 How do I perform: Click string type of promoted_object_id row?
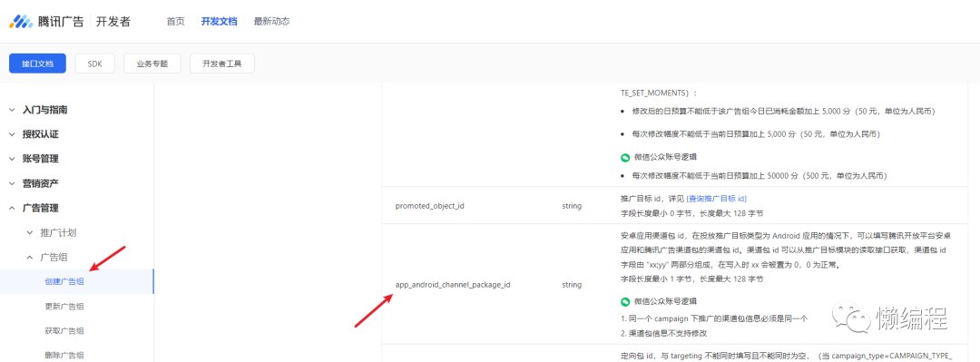point(572,206)
